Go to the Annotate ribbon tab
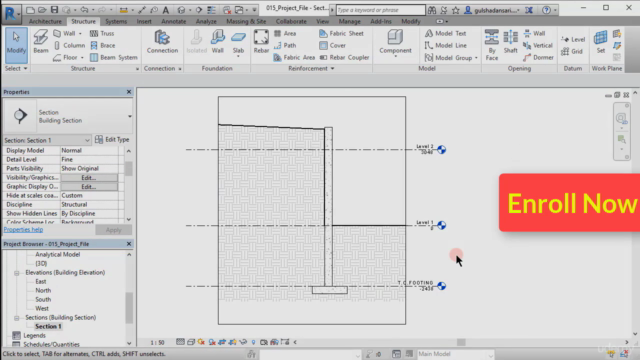This screenshot has height=360, width=640. pos(173,21)
